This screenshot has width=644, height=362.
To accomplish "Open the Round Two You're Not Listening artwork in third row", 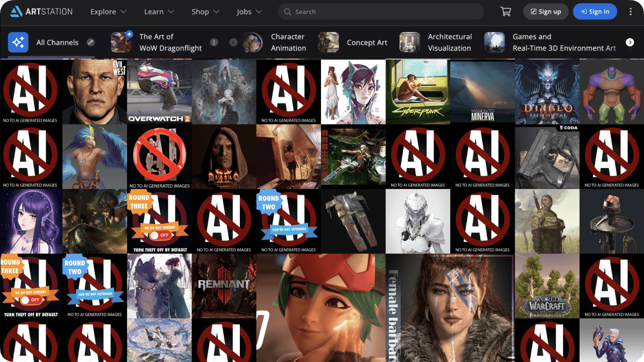I will click(289, 221).
